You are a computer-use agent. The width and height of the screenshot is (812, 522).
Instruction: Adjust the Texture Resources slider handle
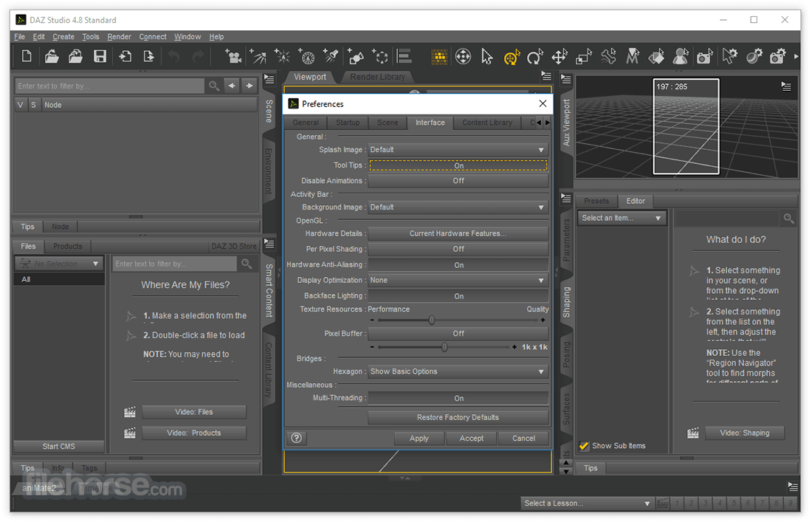point(431,320)
